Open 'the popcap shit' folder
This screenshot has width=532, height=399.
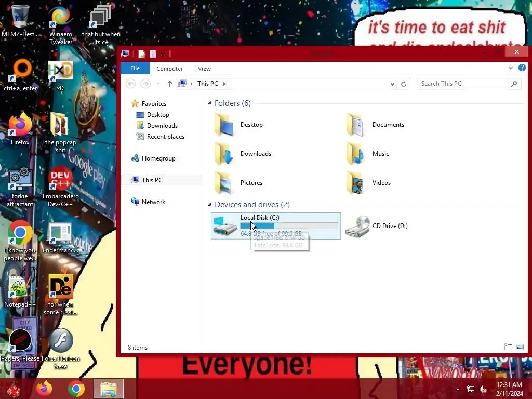(x=60, y=133)
